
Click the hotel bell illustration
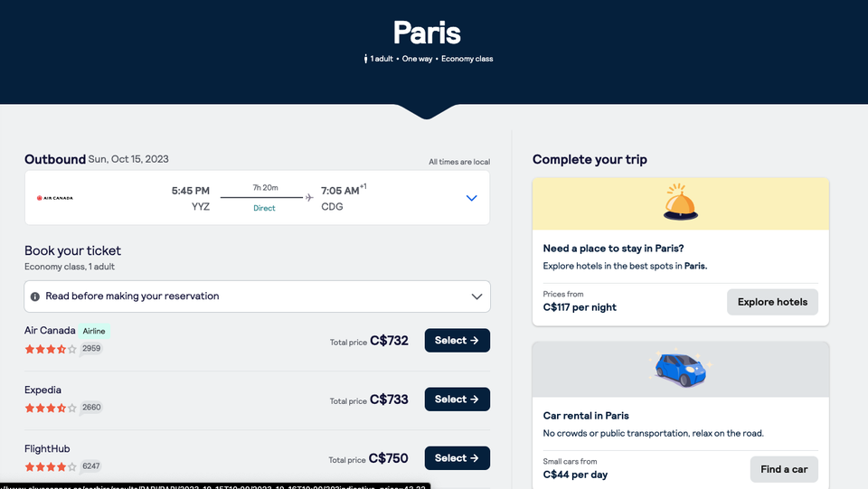(680, 202)
